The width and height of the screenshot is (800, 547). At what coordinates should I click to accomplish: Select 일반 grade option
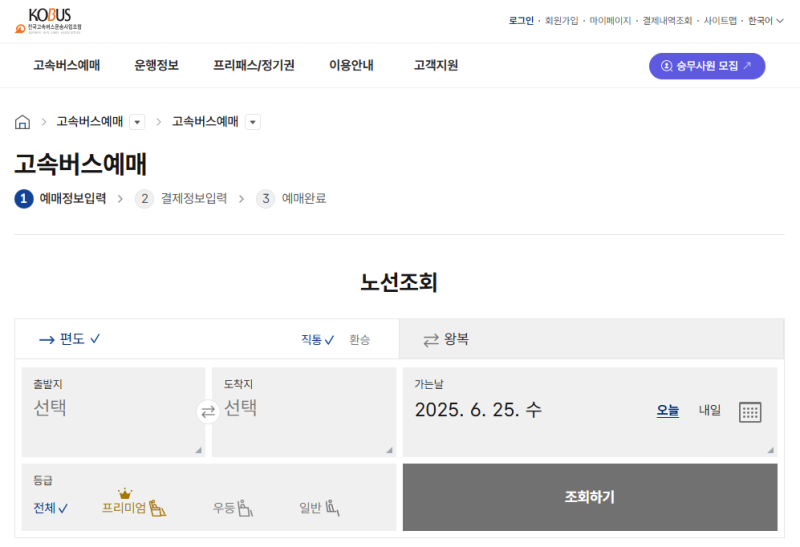[x=319, y=508]
